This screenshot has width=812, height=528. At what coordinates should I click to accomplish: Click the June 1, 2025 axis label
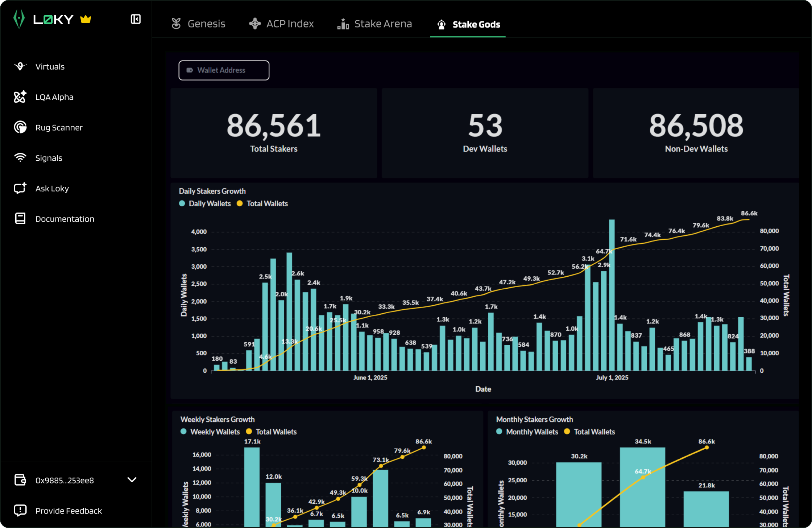click(370, 378)
